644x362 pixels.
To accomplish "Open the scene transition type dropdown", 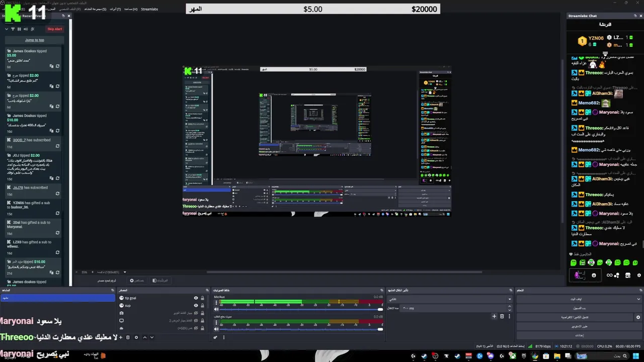I will [x=449, y=299].
